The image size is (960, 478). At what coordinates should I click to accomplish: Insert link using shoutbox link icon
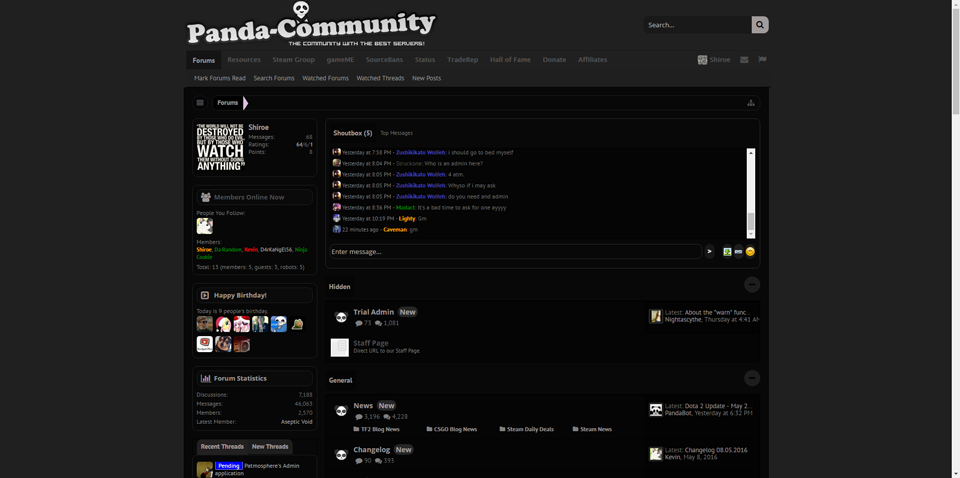pyautogui.click(x=738, y=252)
